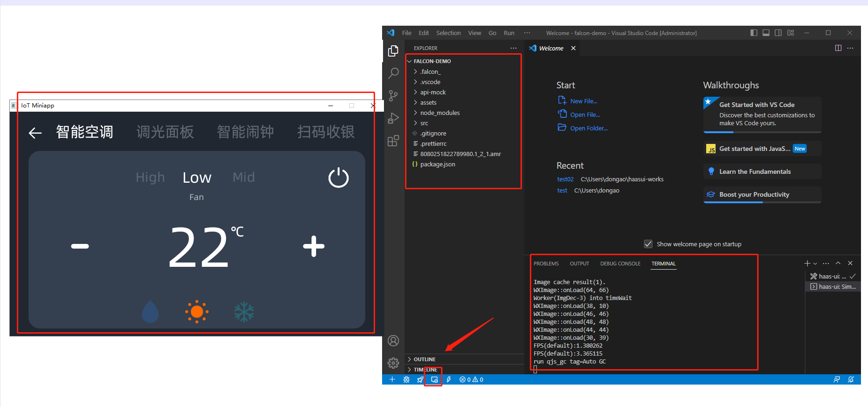Image resolution: width=868 pixels, height=407 pixels.
Task: Open the title bar menu overflow ellipsis
Action: point(527,33)
